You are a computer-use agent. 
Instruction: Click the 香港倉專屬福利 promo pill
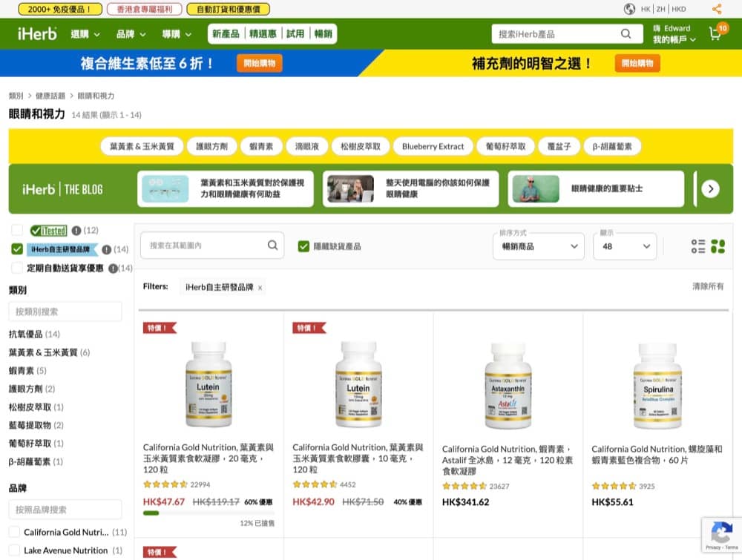145,9
